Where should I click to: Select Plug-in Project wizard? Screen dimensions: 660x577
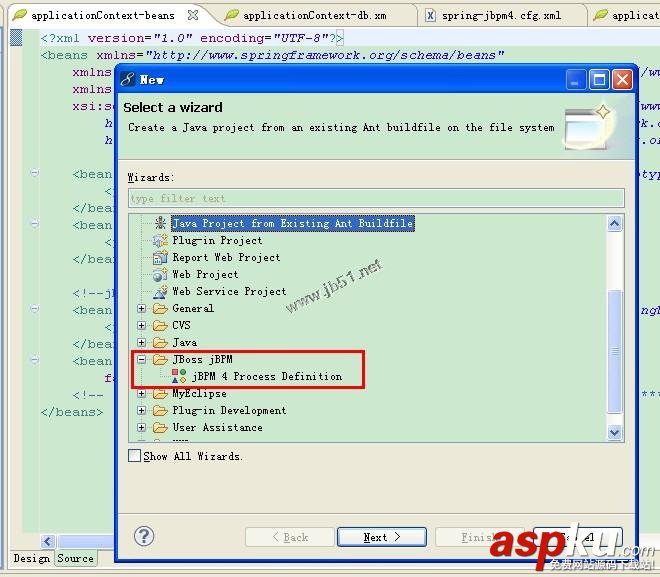[x=217, y=240]
